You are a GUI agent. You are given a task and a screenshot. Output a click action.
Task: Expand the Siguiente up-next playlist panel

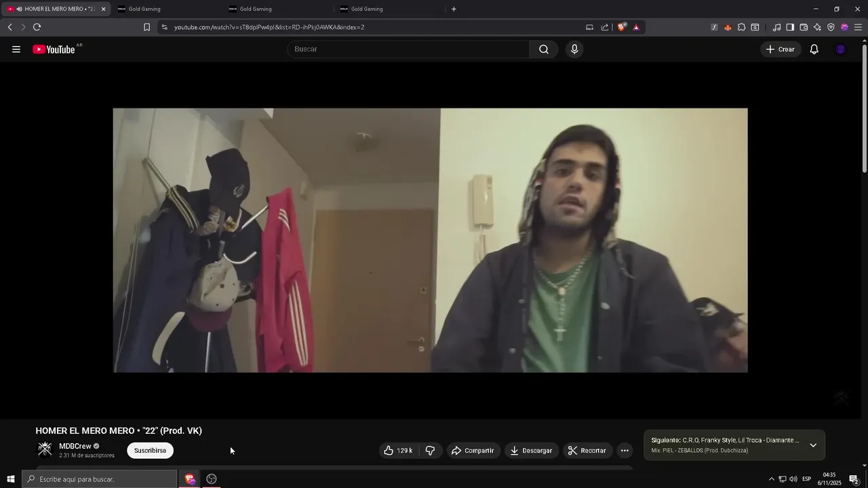813,445
